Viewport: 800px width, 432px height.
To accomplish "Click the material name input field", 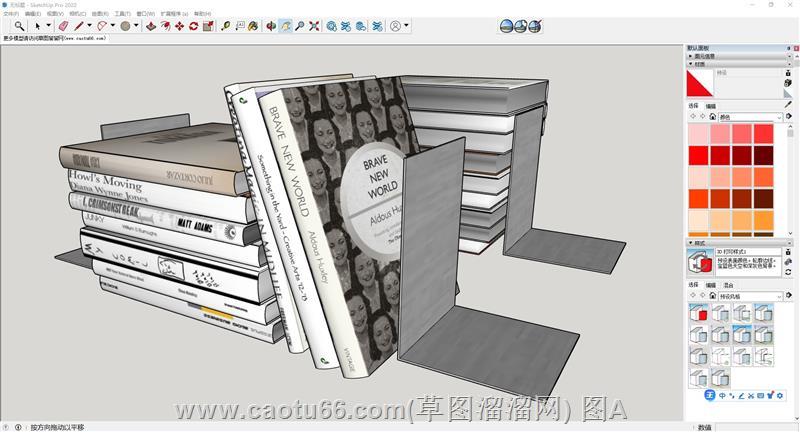I will [748, 73].
